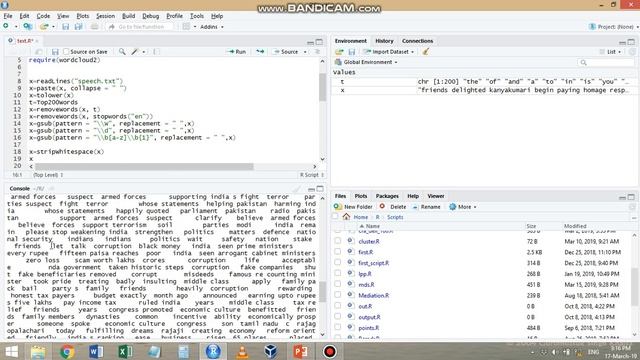Click the Environment search input field
The image size is (640, 360).
point(606,62)
